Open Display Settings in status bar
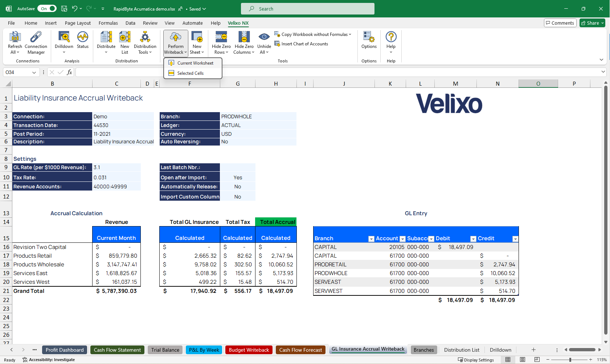The width and height of the screenshot is (610, 364). (x=476, y=360)
